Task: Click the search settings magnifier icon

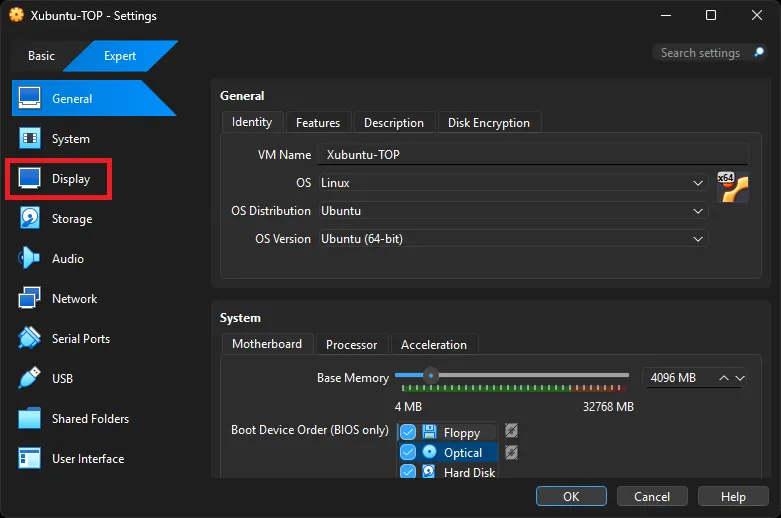Action: 759,52
